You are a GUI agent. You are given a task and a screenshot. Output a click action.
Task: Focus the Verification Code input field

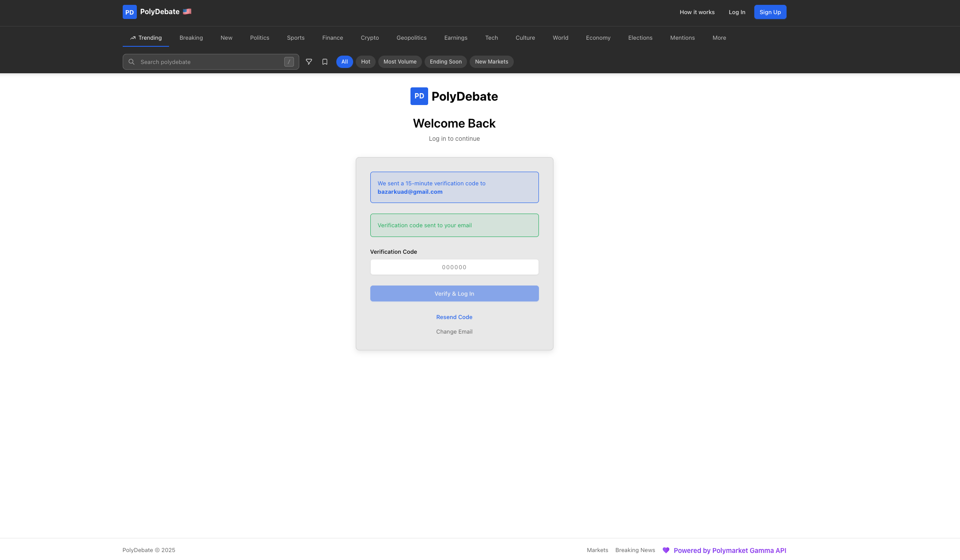pyautogui.click(x=454, y=267)
